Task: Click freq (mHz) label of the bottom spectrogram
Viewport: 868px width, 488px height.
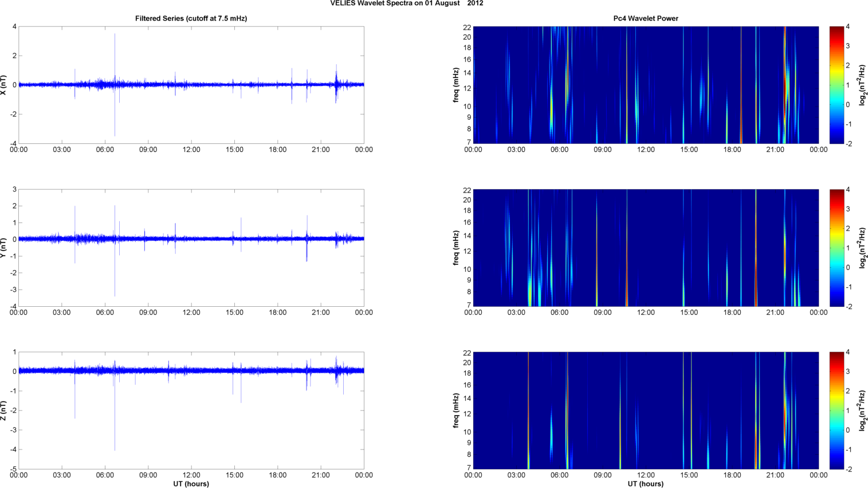Action: [457, 411]
